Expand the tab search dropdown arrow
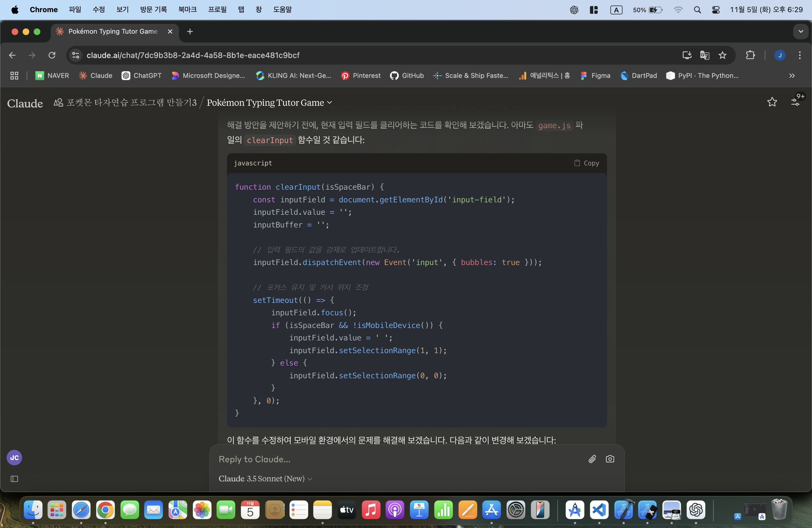The width and height of the screenshot is (812, 528). 800,31
